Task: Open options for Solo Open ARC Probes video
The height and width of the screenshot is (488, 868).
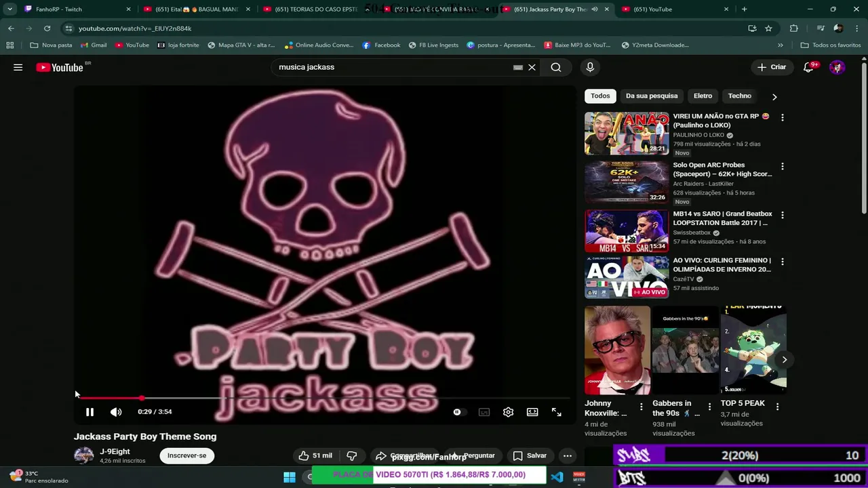Action: (x=782, y=166)
